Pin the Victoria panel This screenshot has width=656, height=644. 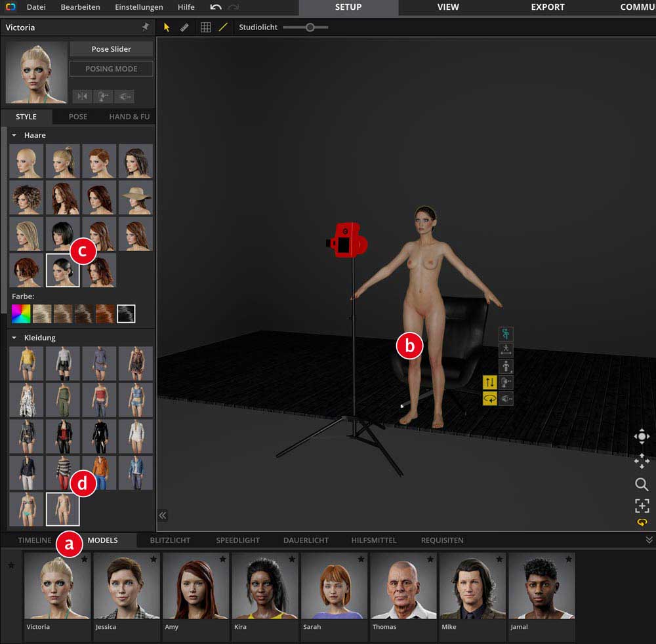coord(146,28)
